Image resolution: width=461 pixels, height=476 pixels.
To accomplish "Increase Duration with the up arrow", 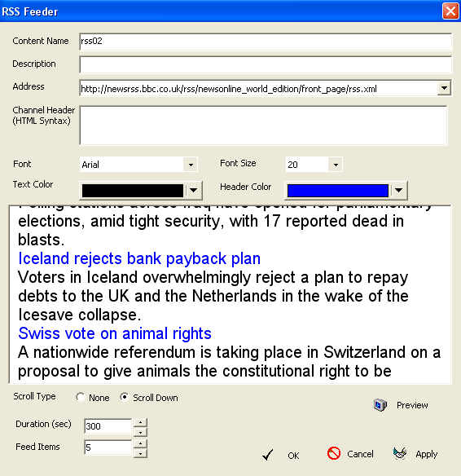I will [140, 422].
